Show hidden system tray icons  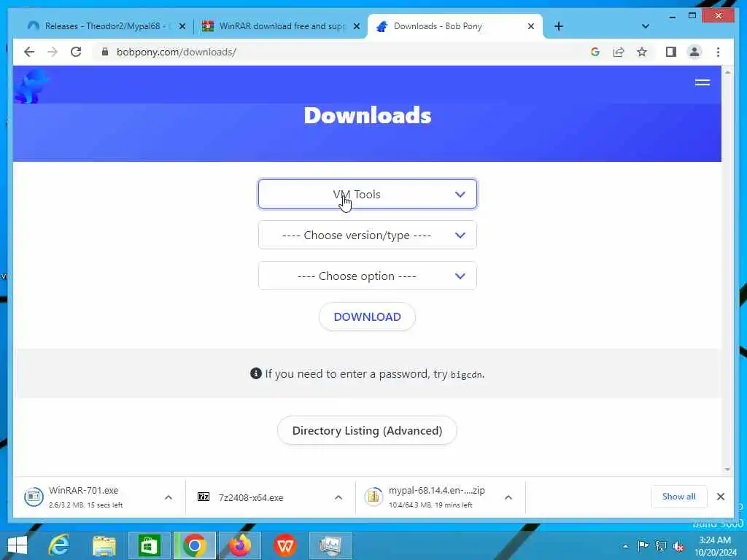(625, 546)
